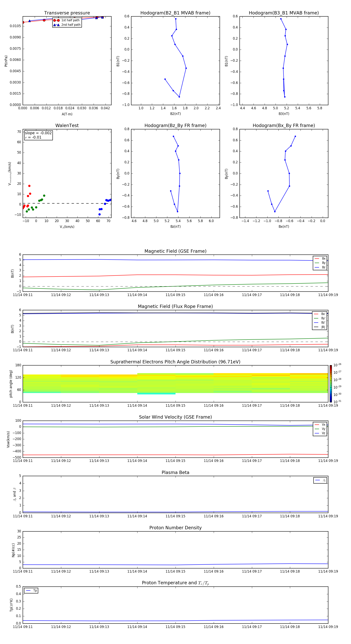Click the |B| legend entry in Flux Rope plot
Image resolution: width=351 pixels, height=644 pixels.
click(320, 327)
